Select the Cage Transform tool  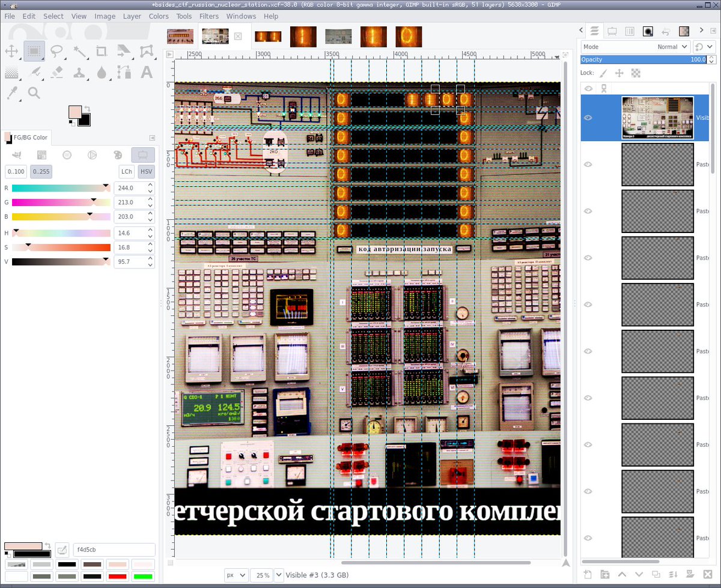pos(147,51)
